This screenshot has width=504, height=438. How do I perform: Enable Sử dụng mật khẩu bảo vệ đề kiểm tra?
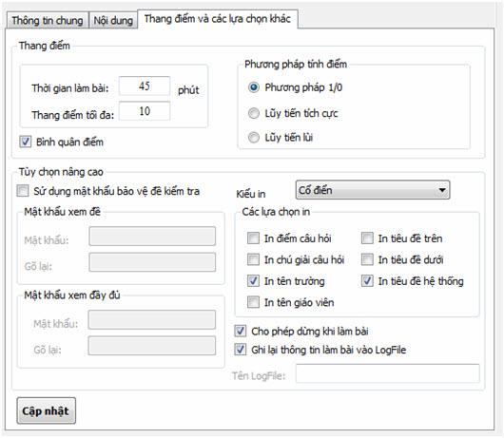coord(23,191)
